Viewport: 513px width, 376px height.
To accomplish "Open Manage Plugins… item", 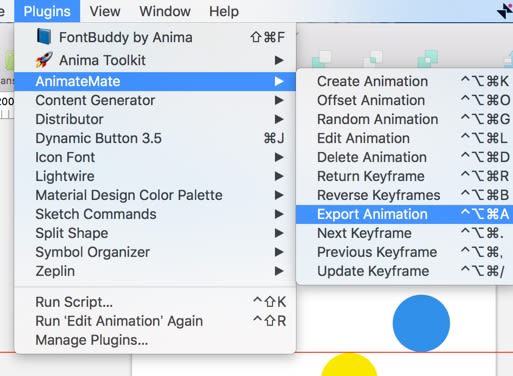I will coord(155,340).
